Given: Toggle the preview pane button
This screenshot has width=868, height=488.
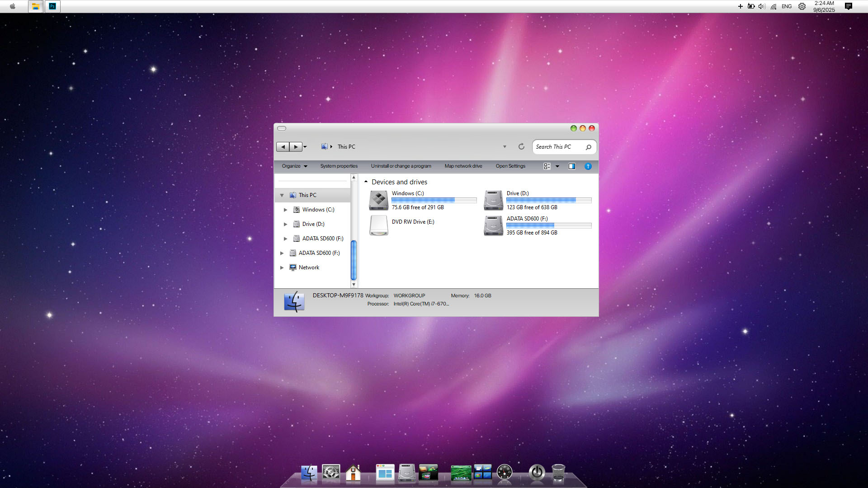Looking at the screenshot, I should tap(572, 166).
